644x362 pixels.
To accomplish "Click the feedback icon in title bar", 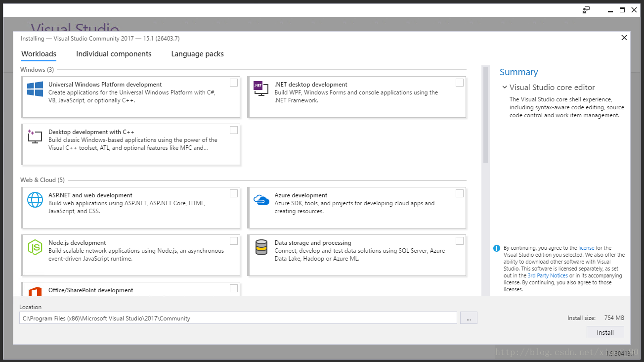I will pos(587,10).
